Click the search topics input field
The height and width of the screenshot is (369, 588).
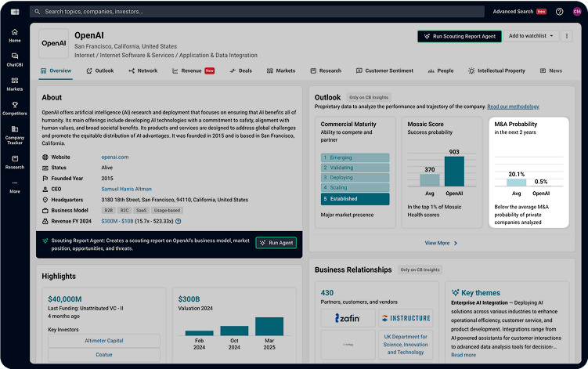pos(258,12)
